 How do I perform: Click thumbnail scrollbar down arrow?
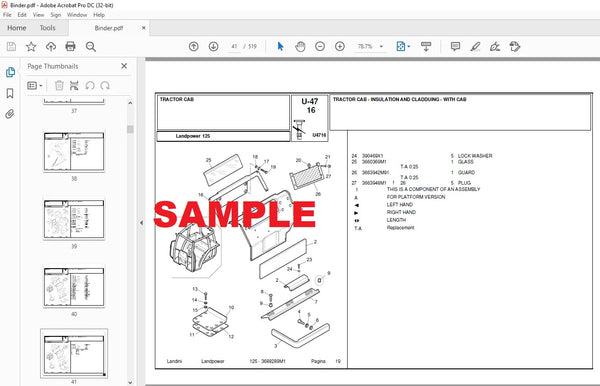[x=130, y=382]
